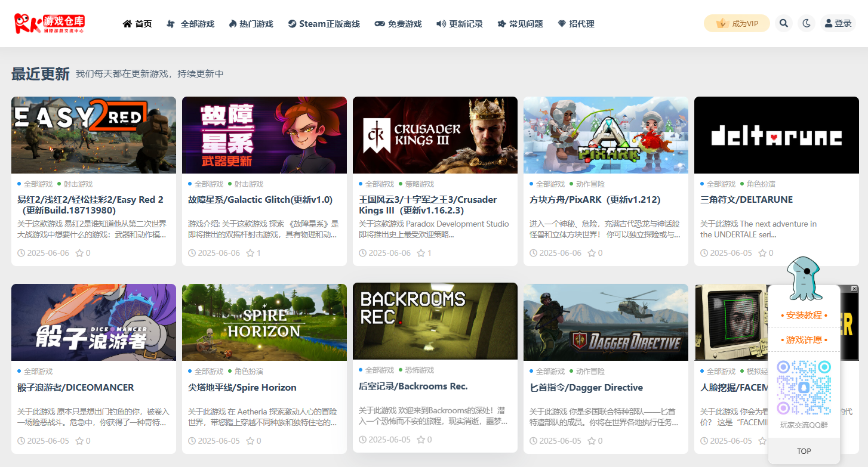
Task: Favorite star icon on Backrooms Rec. card
Action: pyautogui.click(x=421, y=440)
